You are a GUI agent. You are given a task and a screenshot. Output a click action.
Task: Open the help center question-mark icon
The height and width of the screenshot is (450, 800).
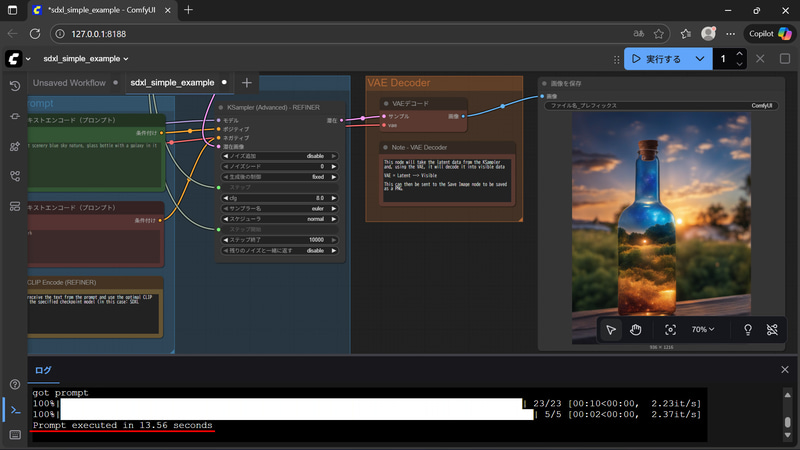point(15,384)
